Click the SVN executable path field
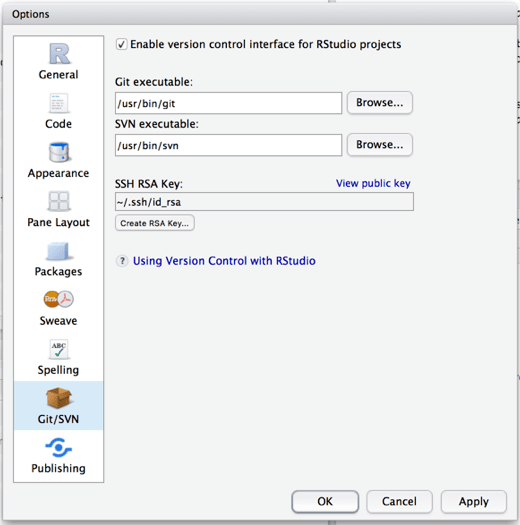The image size is (520, 525). [228, 145]
